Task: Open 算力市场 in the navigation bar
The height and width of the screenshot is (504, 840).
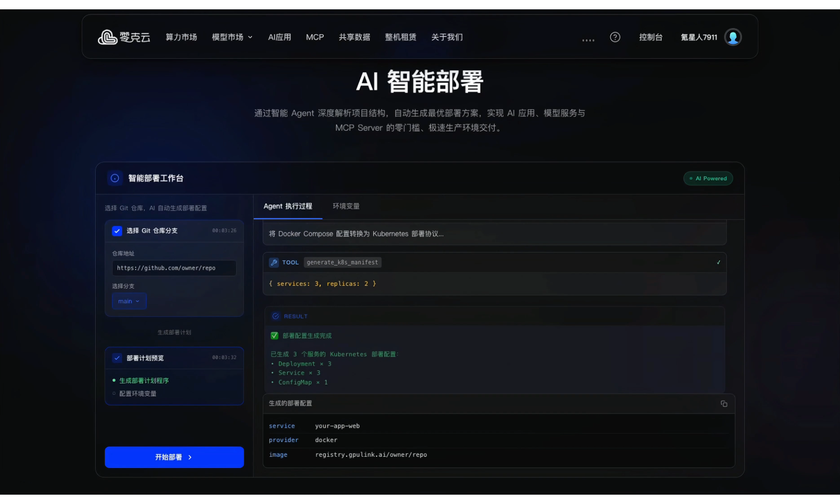Action: [181, 37]
